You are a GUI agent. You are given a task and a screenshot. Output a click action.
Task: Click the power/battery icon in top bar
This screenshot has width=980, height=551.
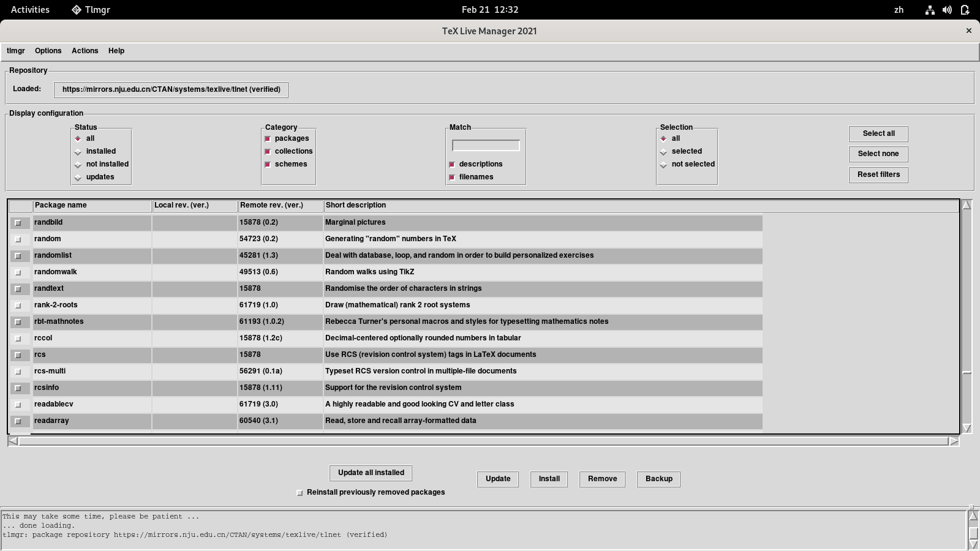coord(965,10)
